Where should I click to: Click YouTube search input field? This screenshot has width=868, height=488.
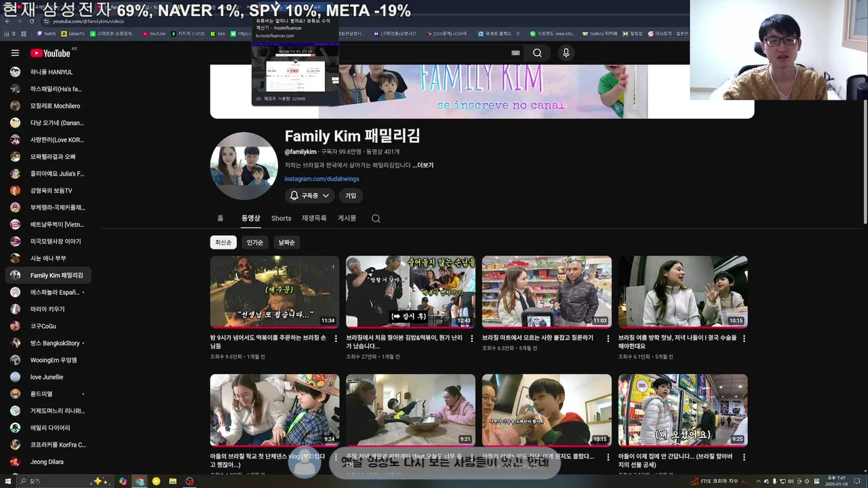click(x=427, y=53)
